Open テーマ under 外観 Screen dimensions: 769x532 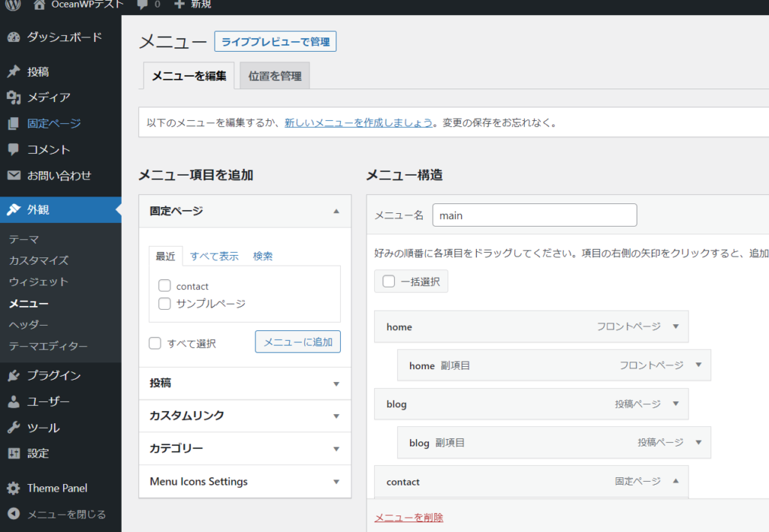23,239
